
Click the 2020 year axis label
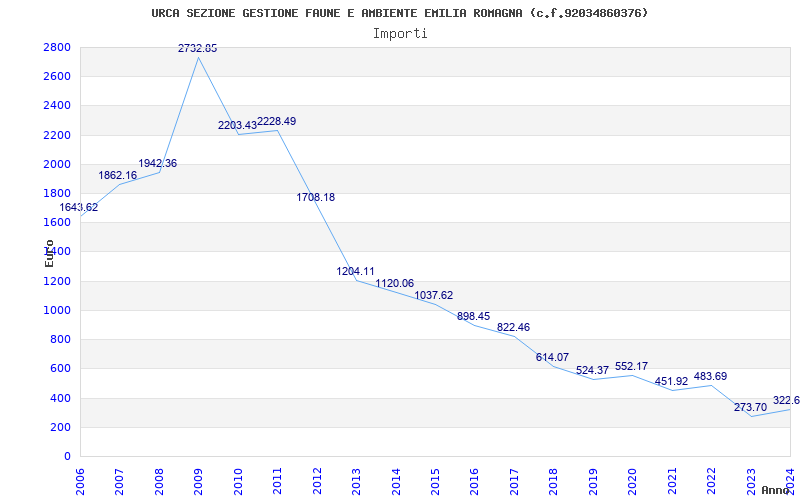coord(633,482)
